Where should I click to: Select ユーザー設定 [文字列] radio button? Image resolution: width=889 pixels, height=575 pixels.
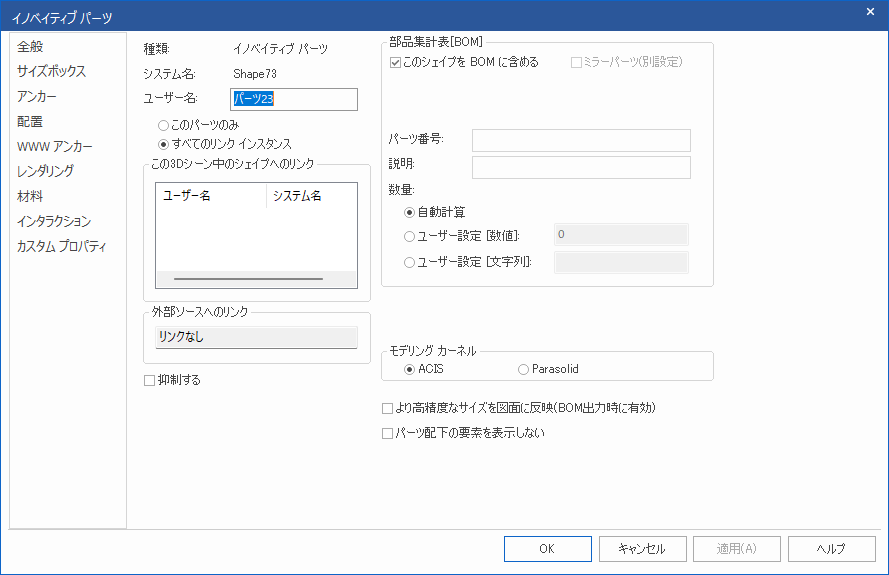[467, 262]
